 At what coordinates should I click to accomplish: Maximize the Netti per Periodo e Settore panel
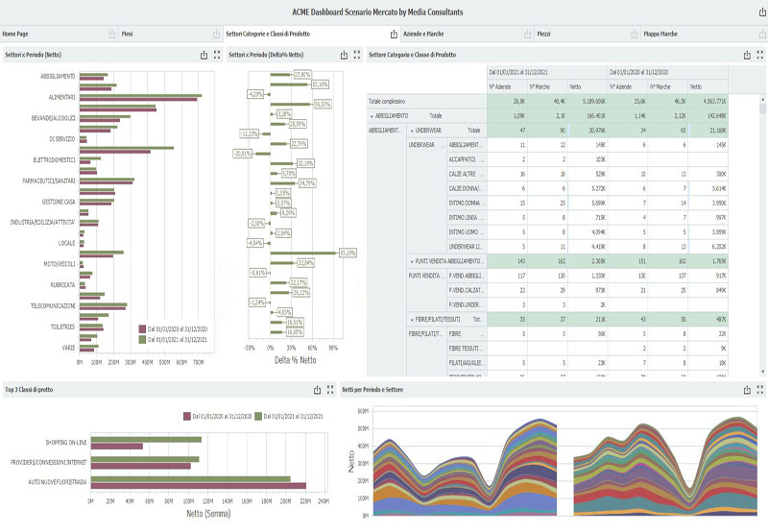click(x=759, y=390)
